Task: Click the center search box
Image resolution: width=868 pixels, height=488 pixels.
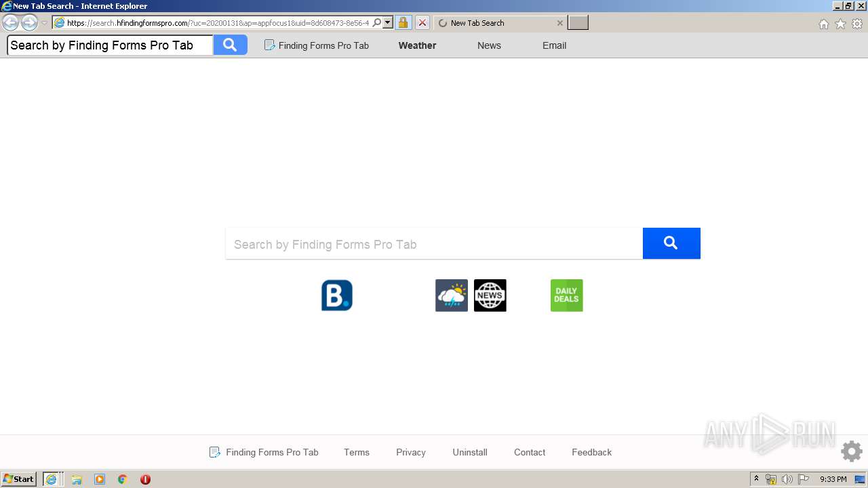Action: (x=434, y=244)
